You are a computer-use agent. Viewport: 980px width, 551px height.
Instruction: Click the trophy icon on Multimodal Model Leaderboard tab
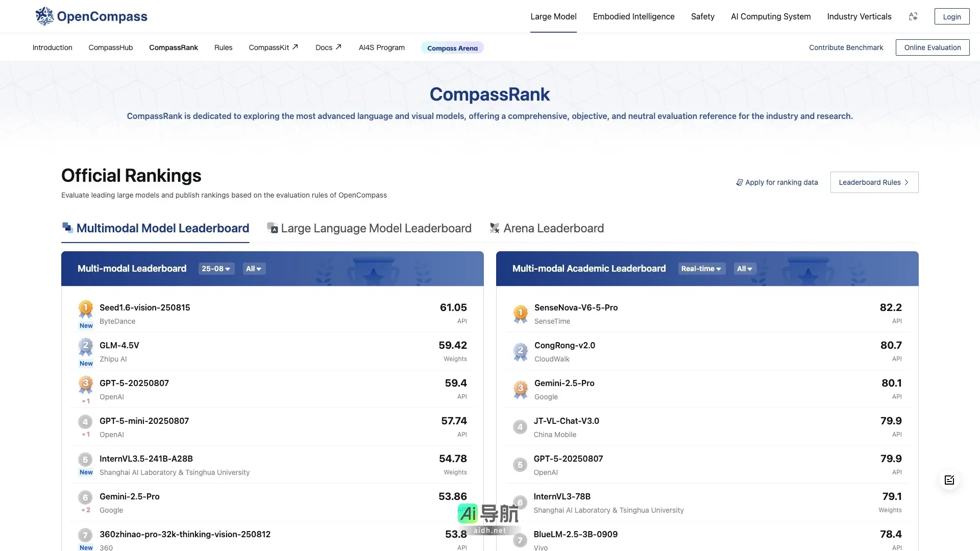click(67, 227)
